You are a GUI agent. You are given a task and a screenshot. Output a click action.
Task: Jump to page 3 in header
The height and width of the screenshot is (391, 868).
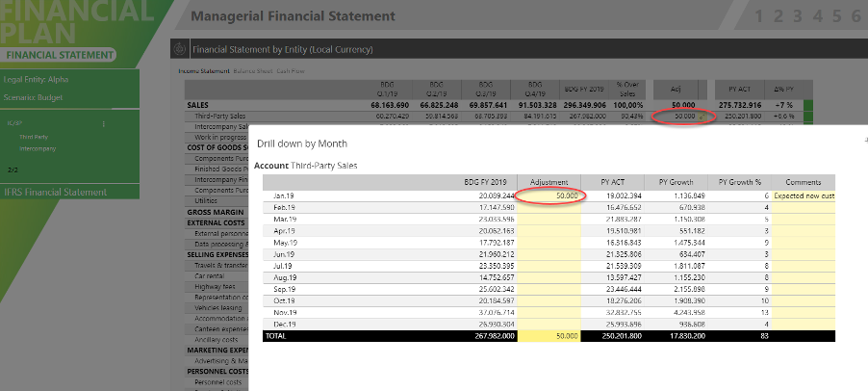(799, 16)
